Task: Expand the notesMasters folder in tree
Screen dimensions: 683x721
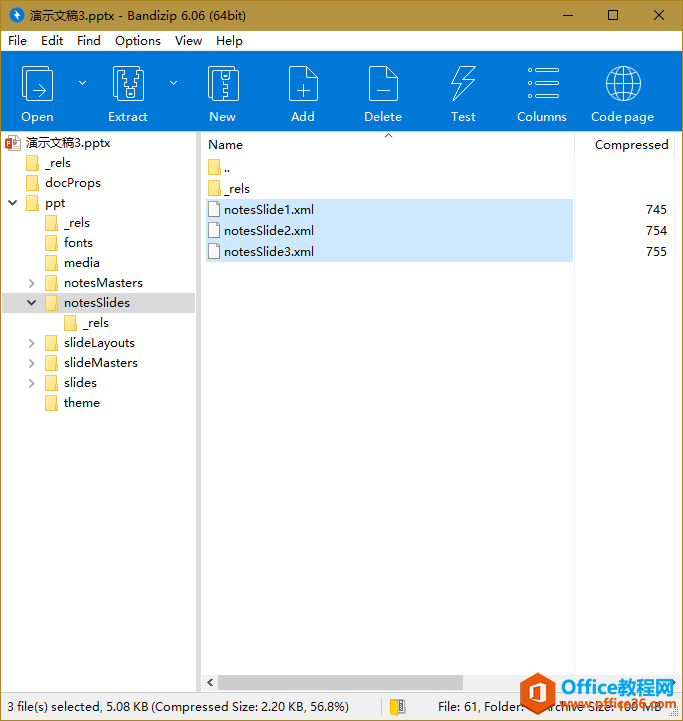Action: [32, 283]
